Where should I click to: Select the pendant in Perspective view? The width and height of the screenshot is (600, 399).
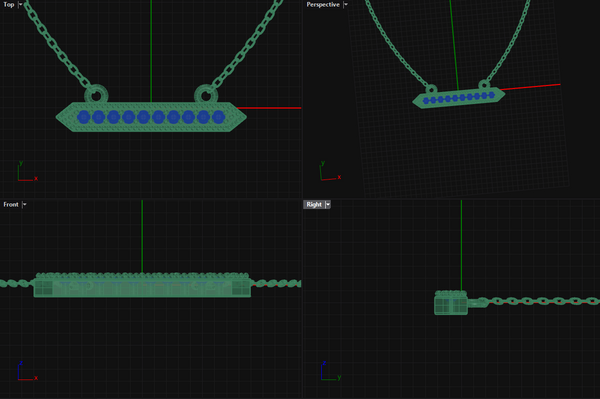[459, 98]
